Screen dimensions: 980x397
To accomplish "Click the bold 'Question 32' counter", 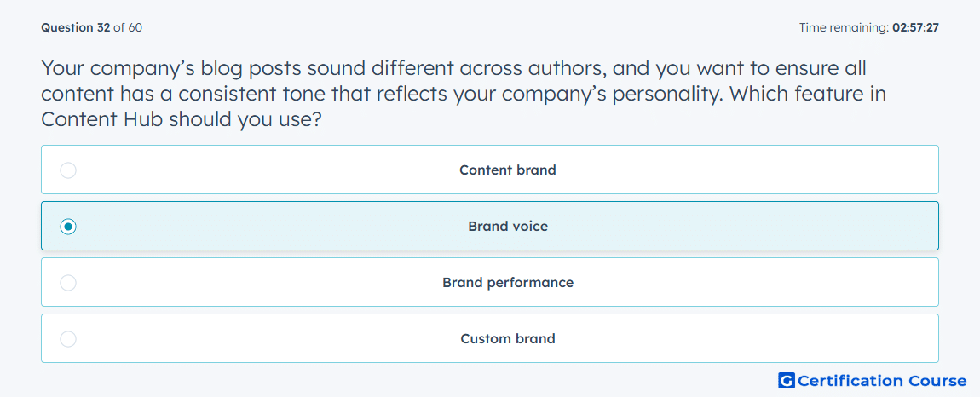I will pyautogui.click(x=76, y=27).
